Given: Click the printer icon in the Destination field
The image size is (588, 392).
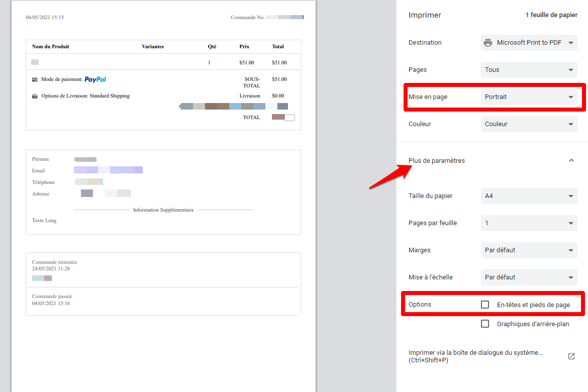Looking at the screenshot, I should click(488, 43).
